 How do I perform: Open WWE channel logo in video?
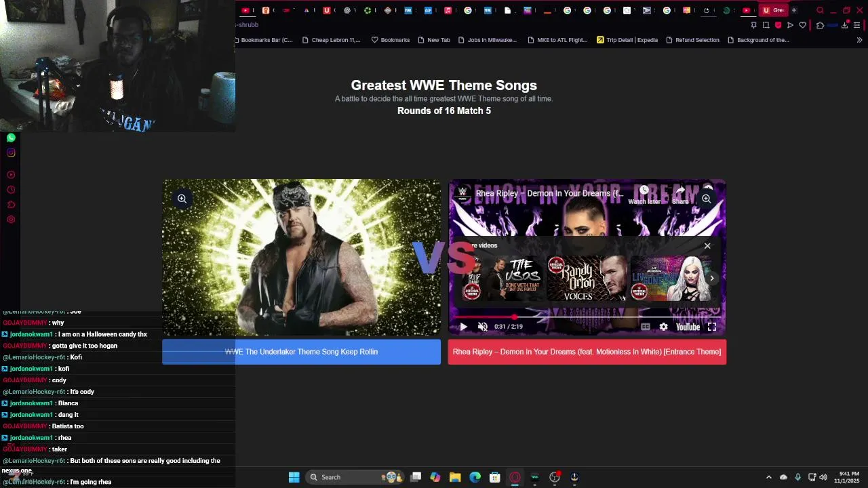coord(463,193)
